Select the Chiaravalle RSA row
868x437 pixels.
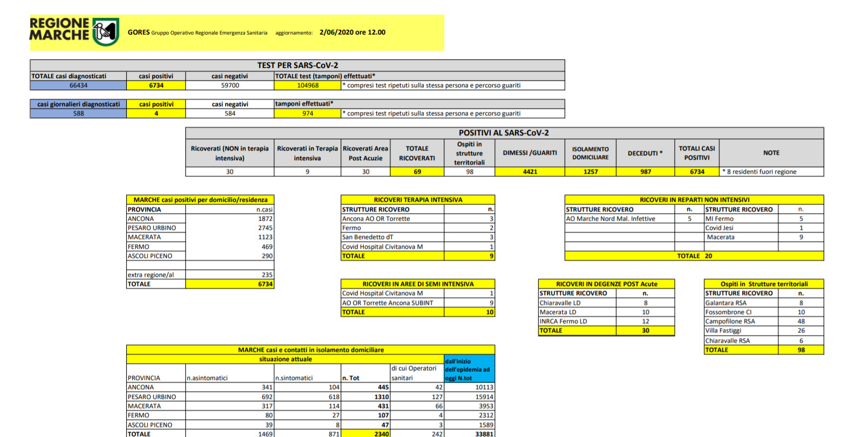pyautogui.click(x=764, y=340)
